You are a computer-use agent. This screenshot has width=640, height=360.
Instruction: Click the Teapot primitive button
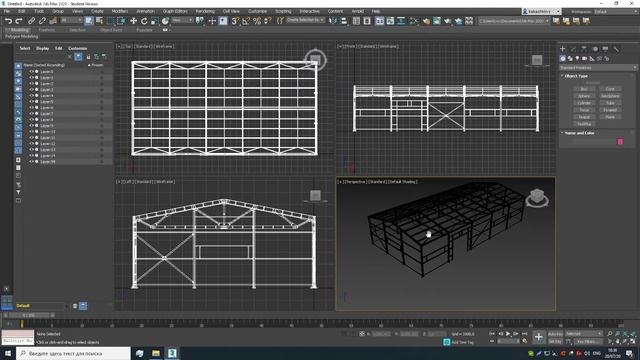(584, 117)
